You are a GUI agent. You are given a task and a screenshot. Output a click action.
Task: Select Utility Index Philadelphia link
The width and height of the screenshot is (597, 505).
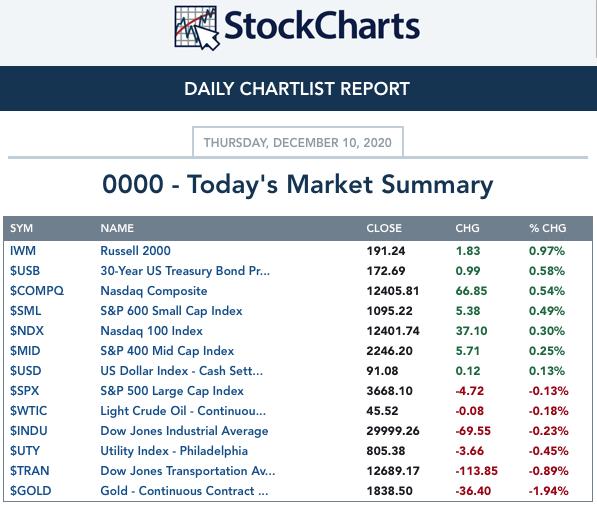[174, 451]
